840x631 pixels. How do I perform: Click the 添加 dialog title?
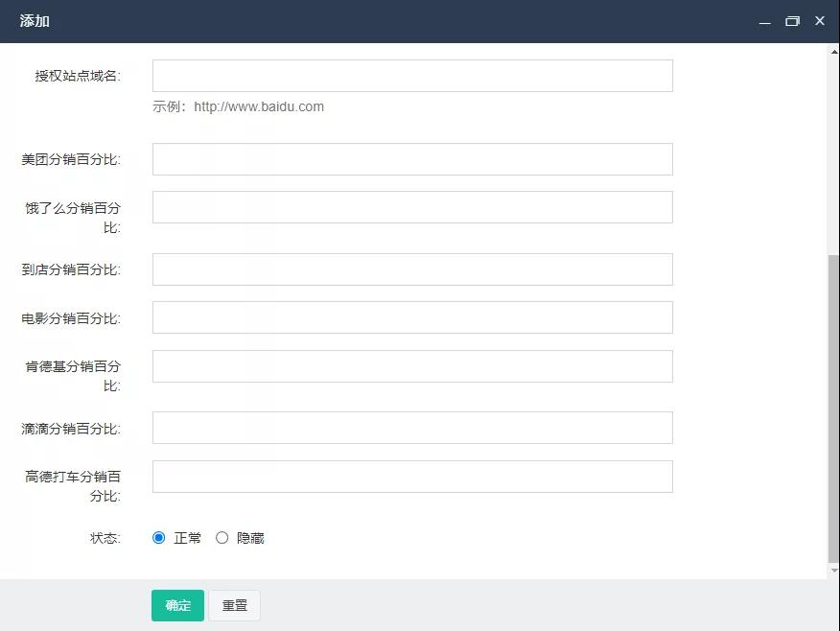[35, 21]
